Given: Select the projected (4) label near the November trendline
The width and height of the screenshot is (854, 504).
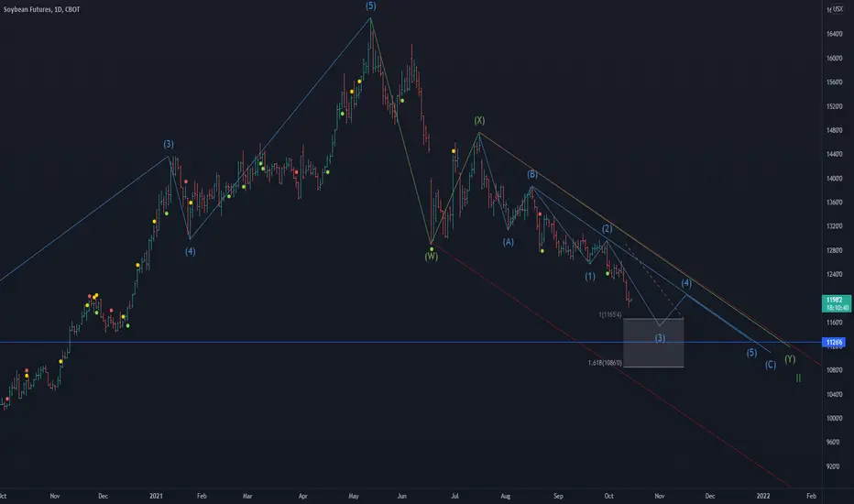Looking at the screenshot, I should click(x=686, y=283).
